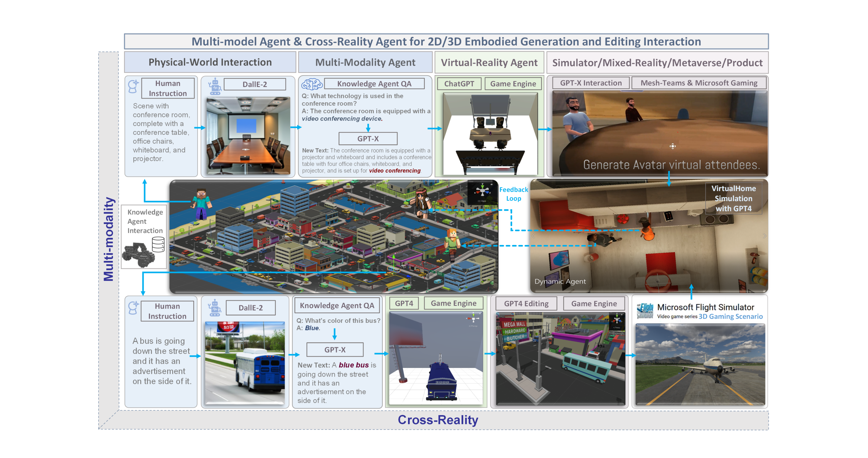Click the ChatGPT label box
Viewport: 868px width, 458px height.
[x=459, y=84]
